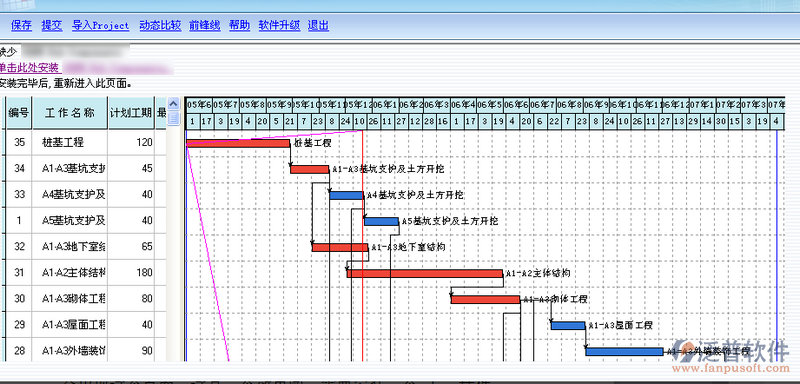The image size is (800, 384).
Task: Click the 保存 link
Action: [21, 25]
